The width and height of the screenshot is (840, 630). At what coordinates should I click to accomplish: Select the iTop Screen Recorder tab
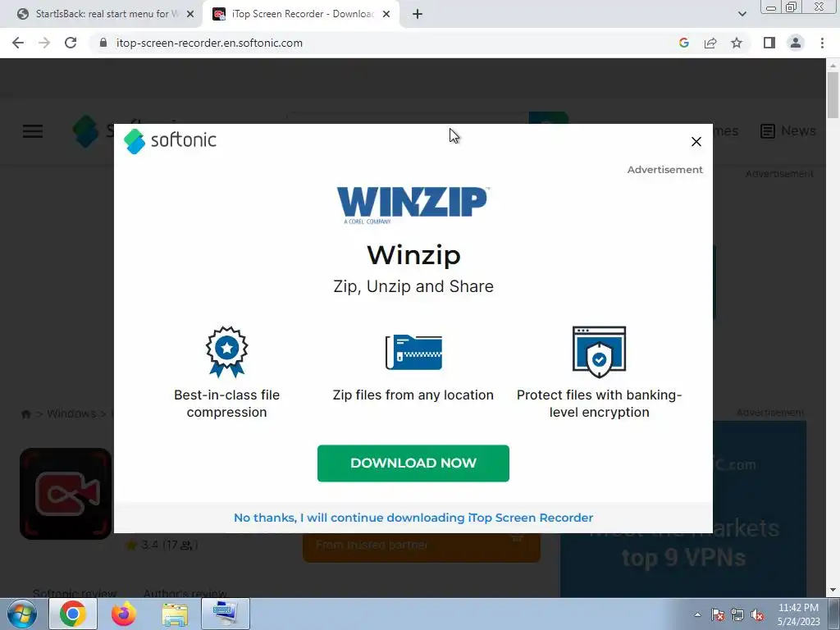[303, 14]
